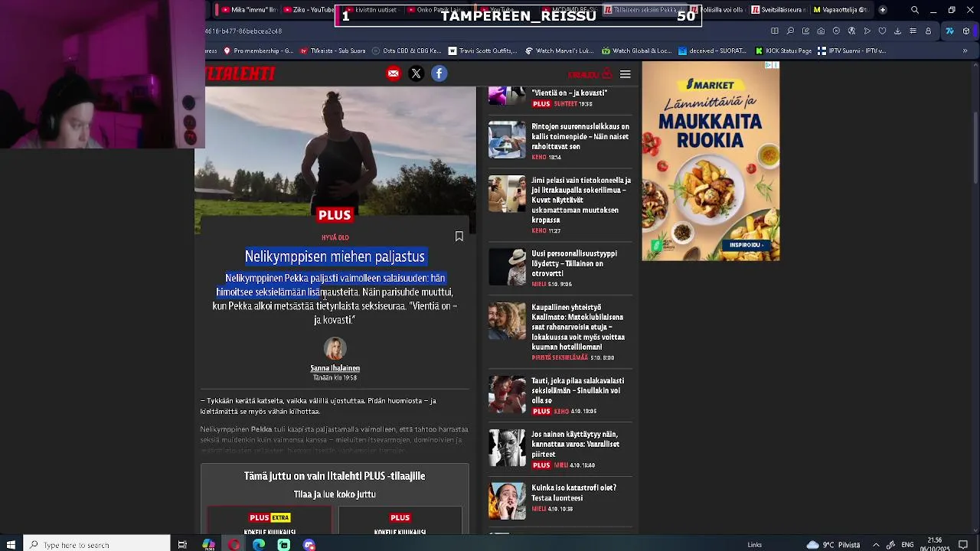Image resolution: width=980 pixels, height=551 pixels.
Task: Click the Inspiroidu button in S-Market ad
Action: (746, 245)
